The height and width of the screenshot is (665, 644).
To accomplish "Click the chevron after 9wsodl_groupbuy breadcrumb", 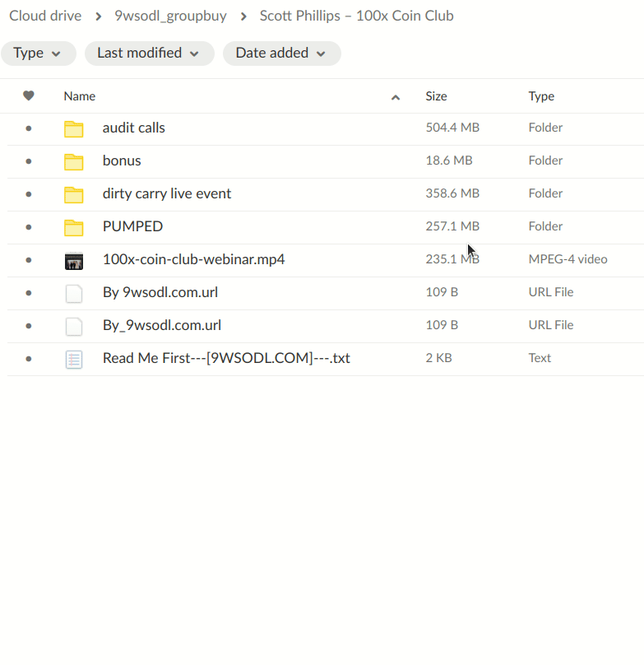I will coord(243,16).
